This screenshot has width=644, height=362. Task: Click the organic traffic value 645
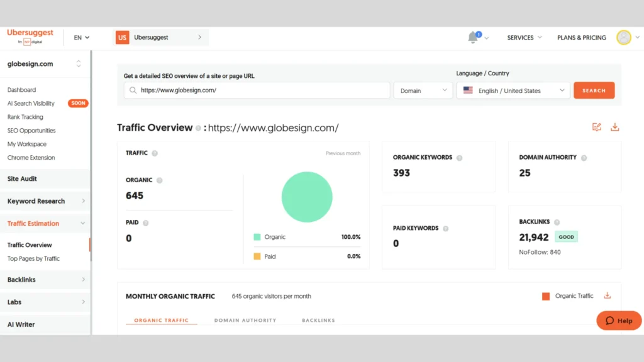[135, 195]
